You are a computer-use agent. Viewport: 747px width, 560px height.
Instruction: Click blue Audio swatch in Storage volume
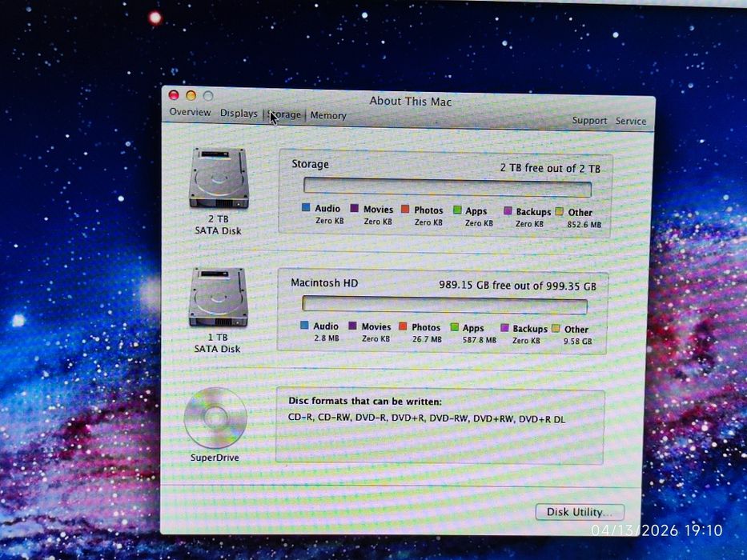click(x=306, y=208)
